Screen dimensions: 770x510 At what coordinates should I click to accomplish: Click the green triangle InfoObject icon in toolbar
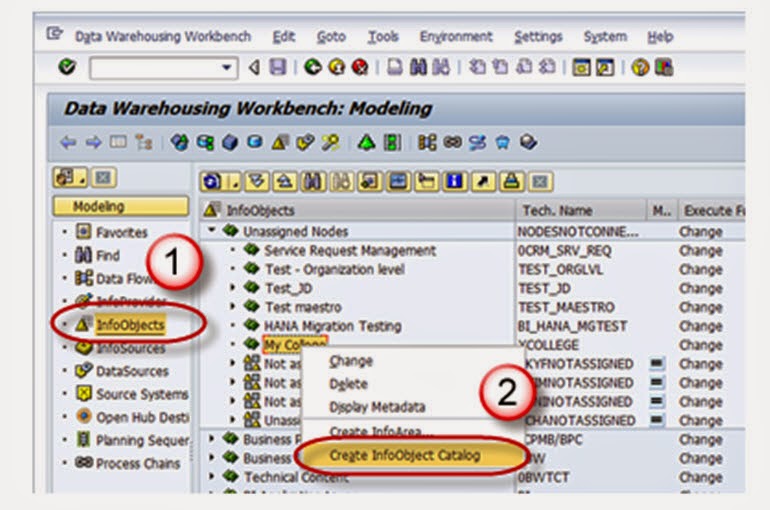pyautogui.click(x=366, y=143)
